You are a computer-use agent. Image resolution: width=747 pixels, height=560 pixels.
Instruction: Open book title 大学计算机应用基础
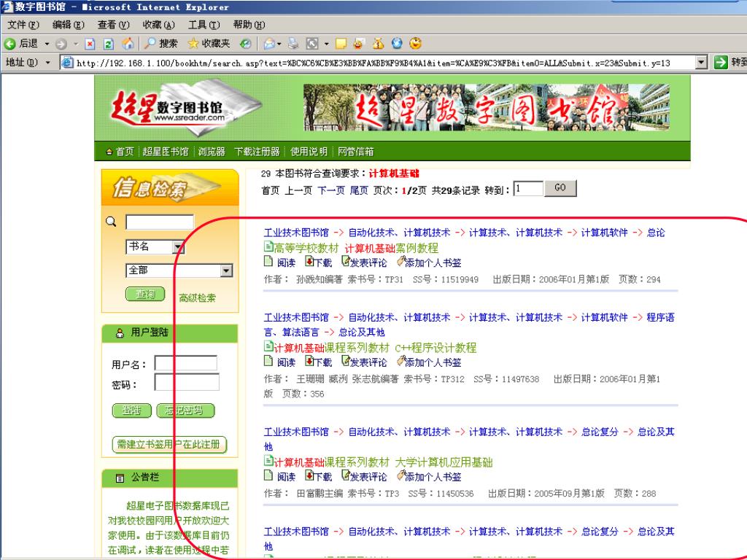444,462
